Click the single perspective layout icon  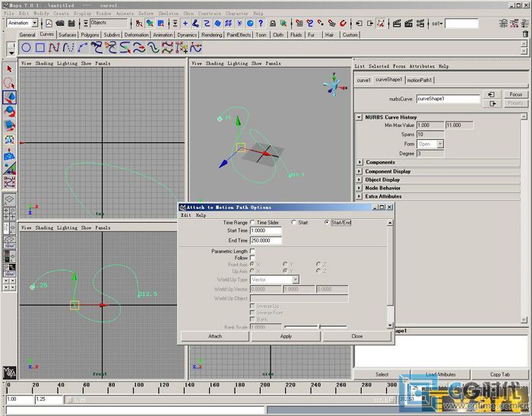(9, 199)
